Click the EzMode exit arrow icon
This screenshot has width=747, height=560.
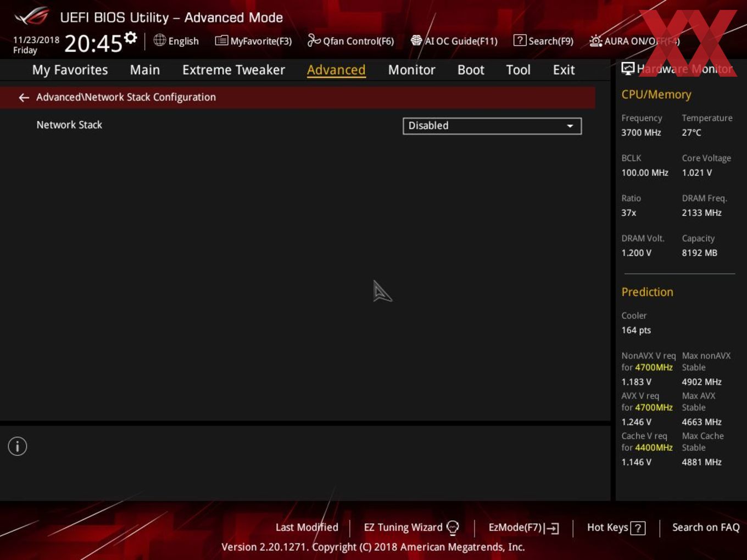552,528
